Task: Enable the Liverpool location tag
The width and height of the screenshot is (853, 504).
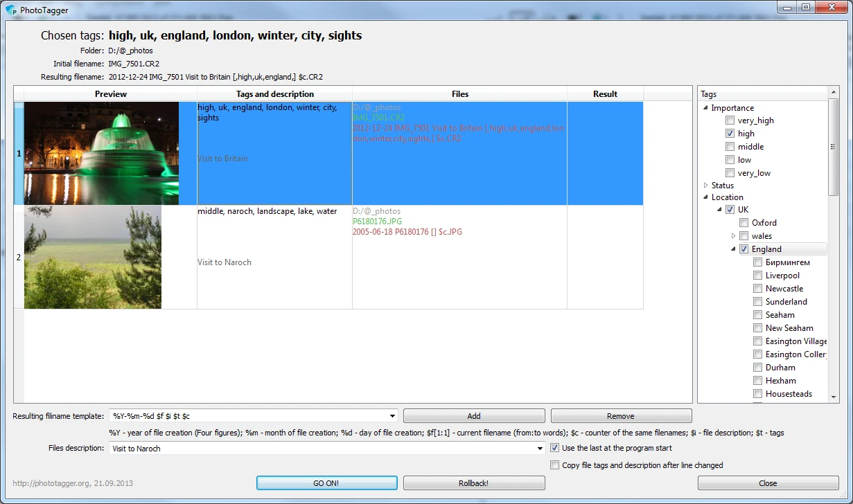Action: [758, 276]
